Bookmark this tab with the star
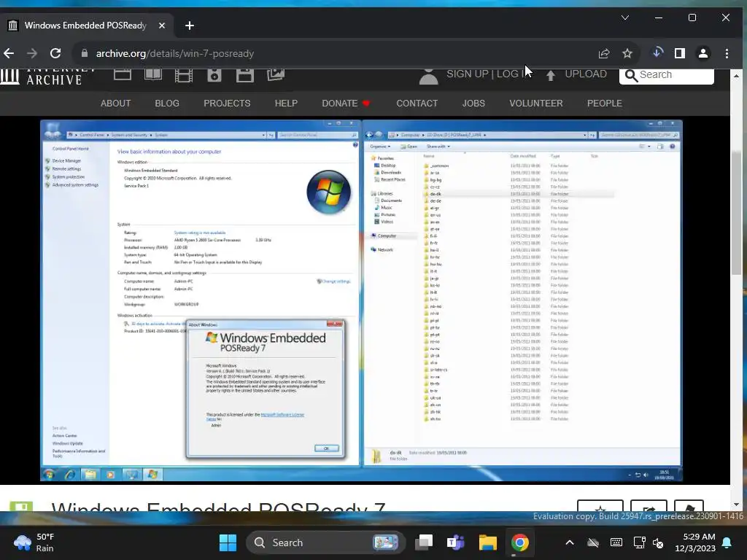 (627, 53)
